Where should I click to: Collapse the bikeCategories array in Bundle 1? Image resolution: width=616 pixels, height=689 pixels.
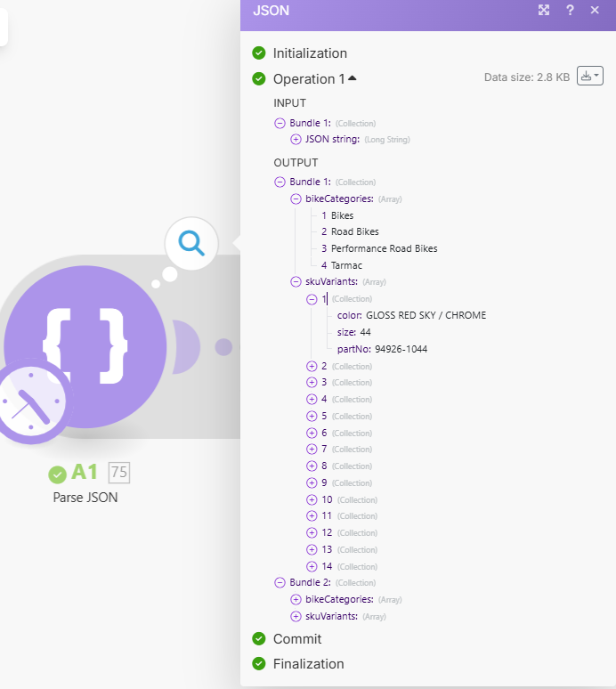(296, 199)
